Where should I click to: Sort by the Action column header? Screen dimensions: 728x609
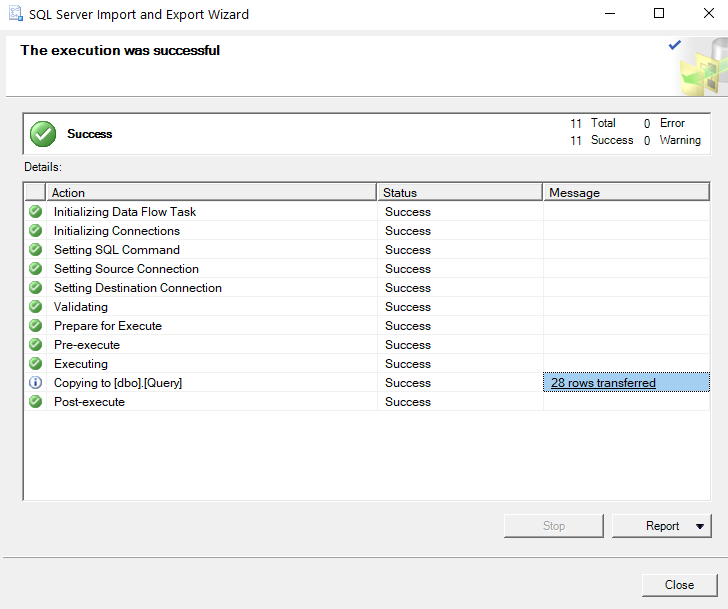(211, 192)
